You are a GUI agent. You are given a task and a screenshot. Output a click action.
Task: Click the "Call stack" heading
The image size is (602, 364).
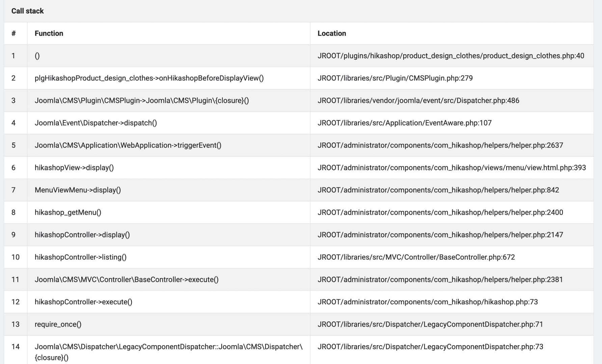27,11
